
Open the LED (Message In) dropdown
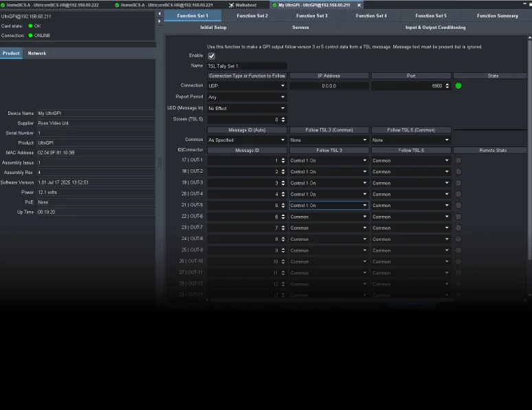click(247, 109)
